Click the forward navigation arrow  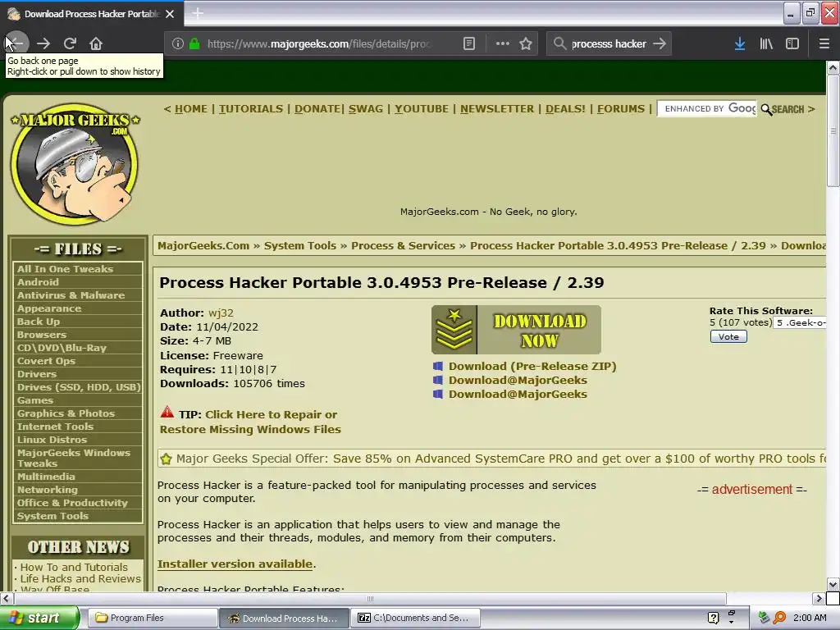click(x=43, y=43)
